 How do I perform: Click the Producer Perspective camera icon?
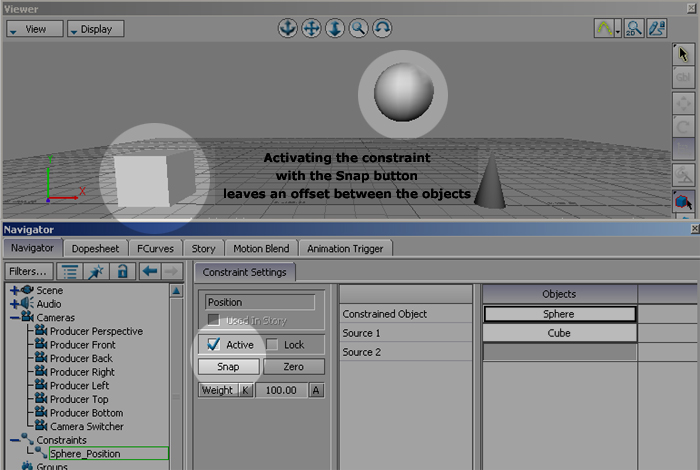click(41, 331)
